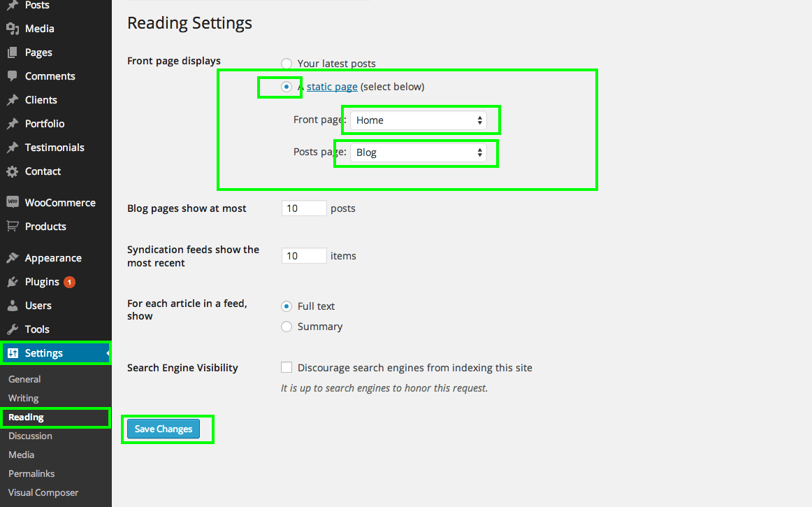Click the 'Blog pages show at most' label
This screenshot has width=812, height=507.
[187, 208]
